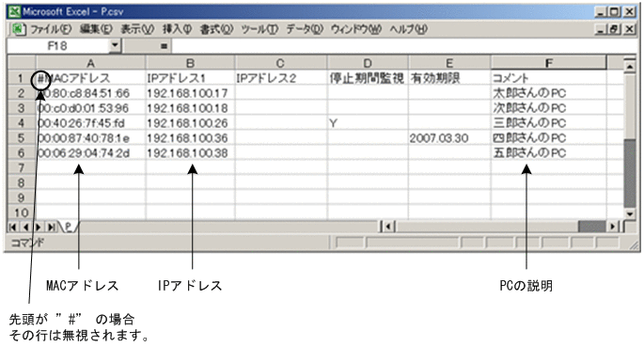Click vertical scrollbar down arrow

click(630, 213)
